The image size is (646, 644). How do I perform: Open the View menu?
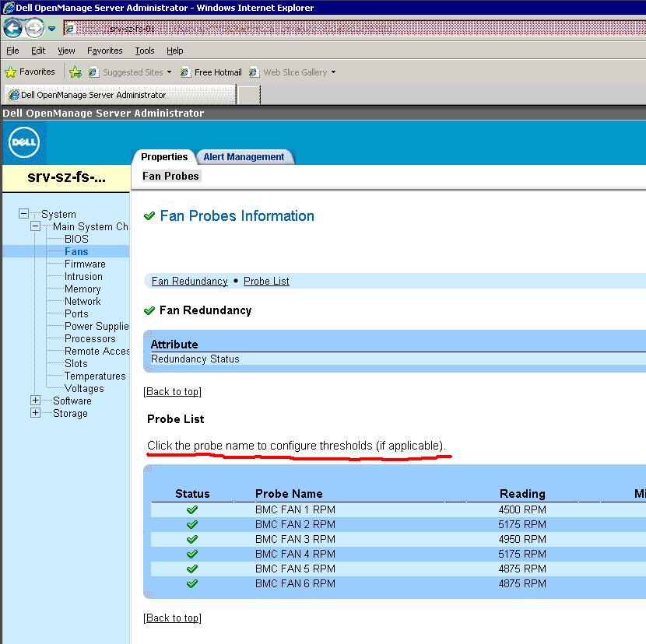point(66,51)
